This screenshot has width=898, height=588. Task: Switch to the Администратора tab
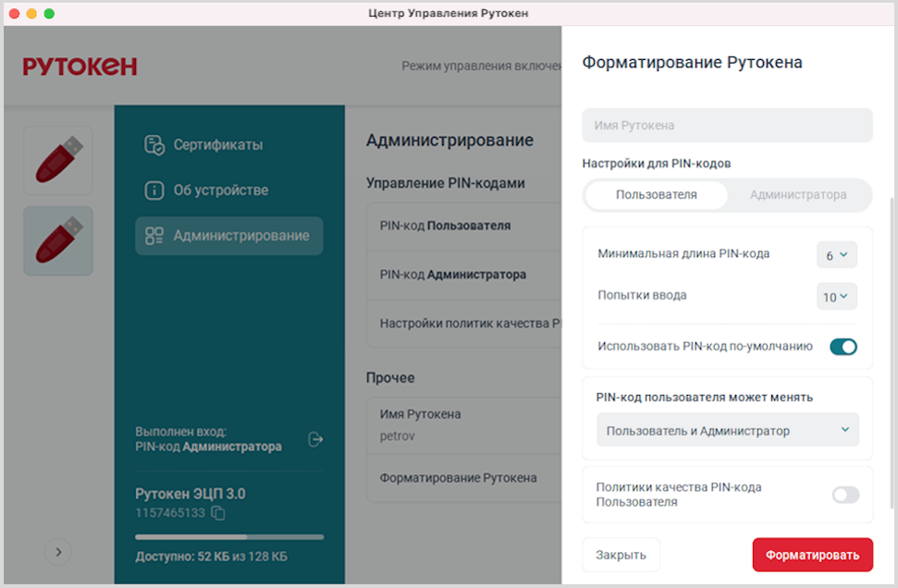[x=797, y=195]
